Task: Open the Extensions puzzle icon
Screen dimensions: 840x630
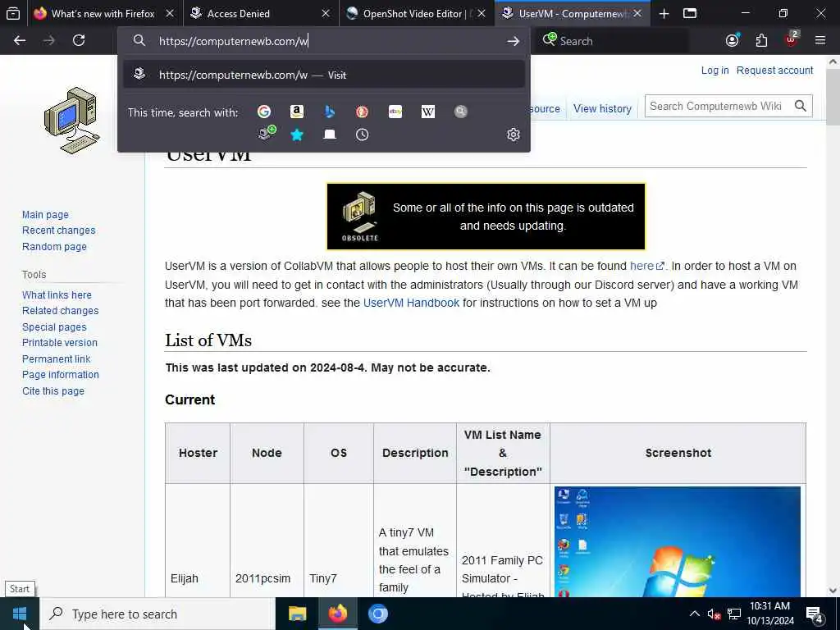Action: pos(761,40)
